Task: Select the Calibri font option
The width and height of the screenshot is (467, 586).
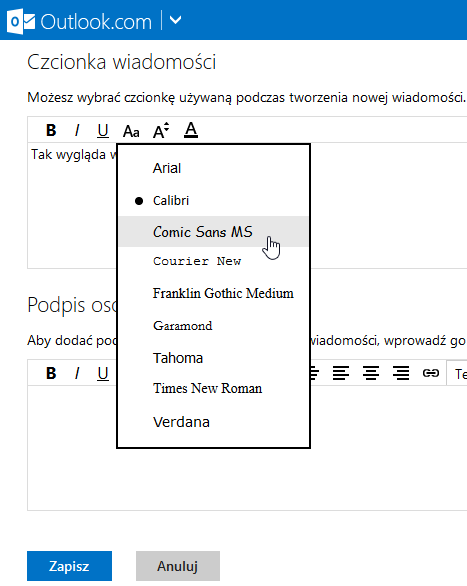Action: click(x=213, y=201)
